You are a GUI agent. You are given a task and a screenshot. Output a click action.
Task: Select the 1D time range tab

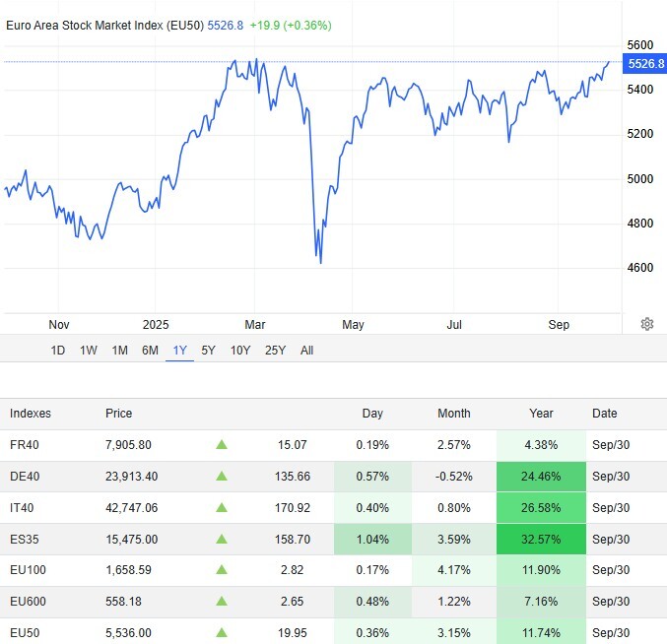tap(58, 351)
